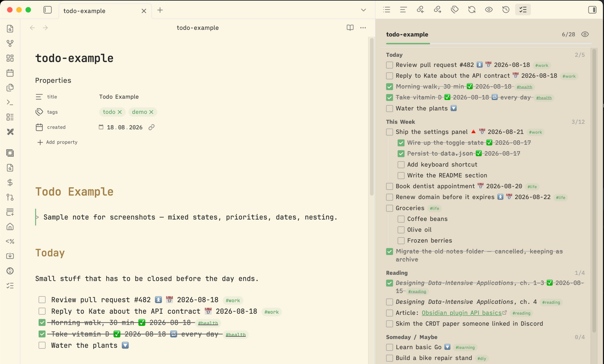The image size is (604, 364).
Task: Open the graph view from the ribbon
Action: coord(10,43)
